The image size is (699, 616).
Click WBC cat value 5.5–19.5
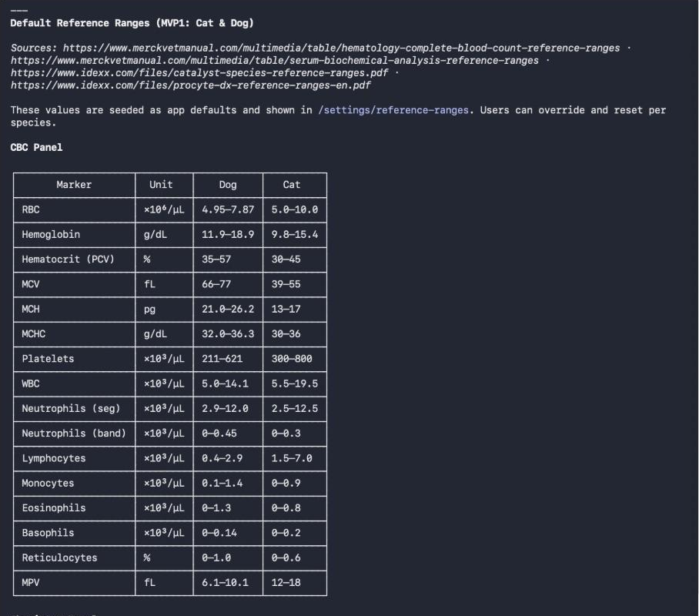click(295, 383)
